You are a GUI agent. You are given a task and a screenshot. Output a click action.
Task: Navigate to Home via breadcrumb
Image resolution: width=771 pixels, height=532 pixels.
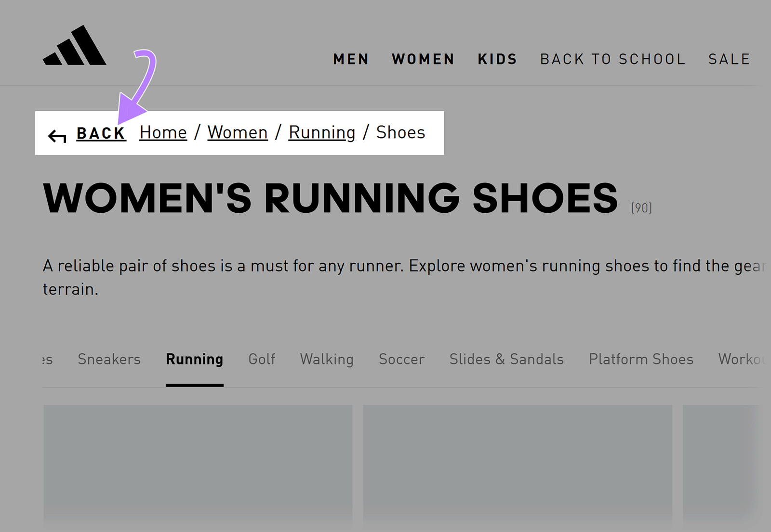coord(163,132)
